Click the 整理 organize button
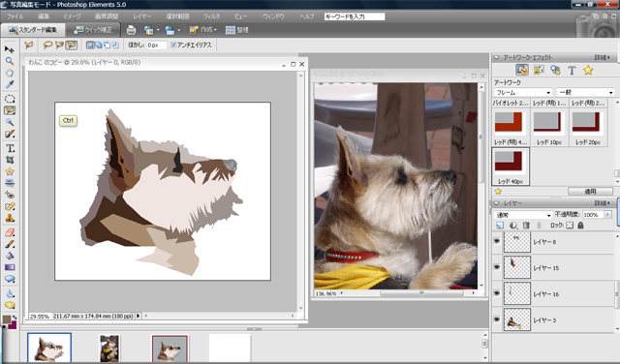The height and width of the screenshot is (364, 620). [x=236, y=30]
